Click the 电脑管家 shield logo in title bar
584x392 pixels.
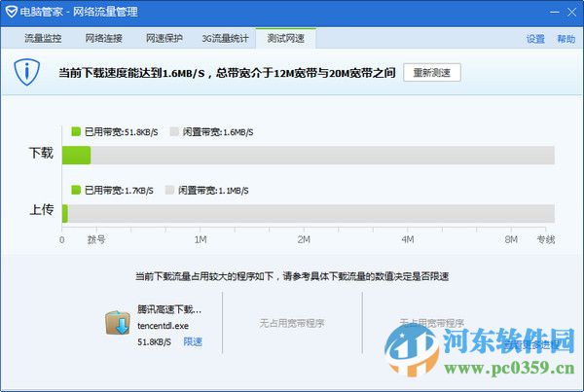[x=12, y=12]
